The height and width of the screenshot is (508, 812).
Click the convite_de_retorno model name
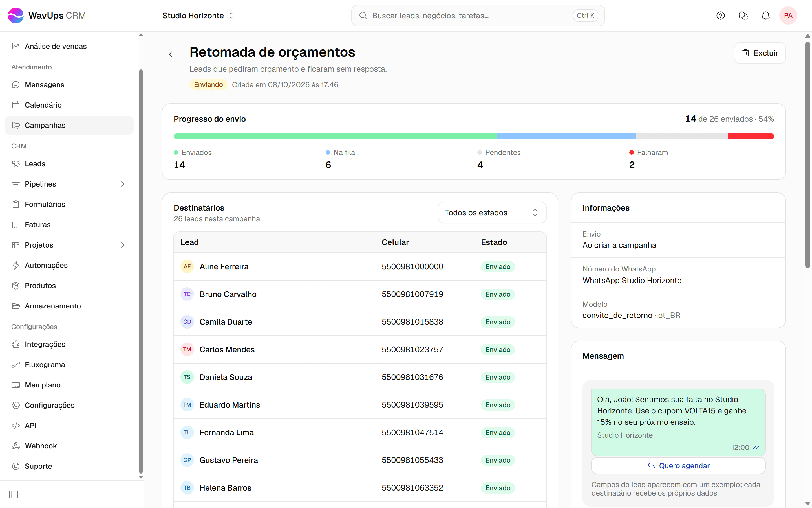(x=617, y=316)
